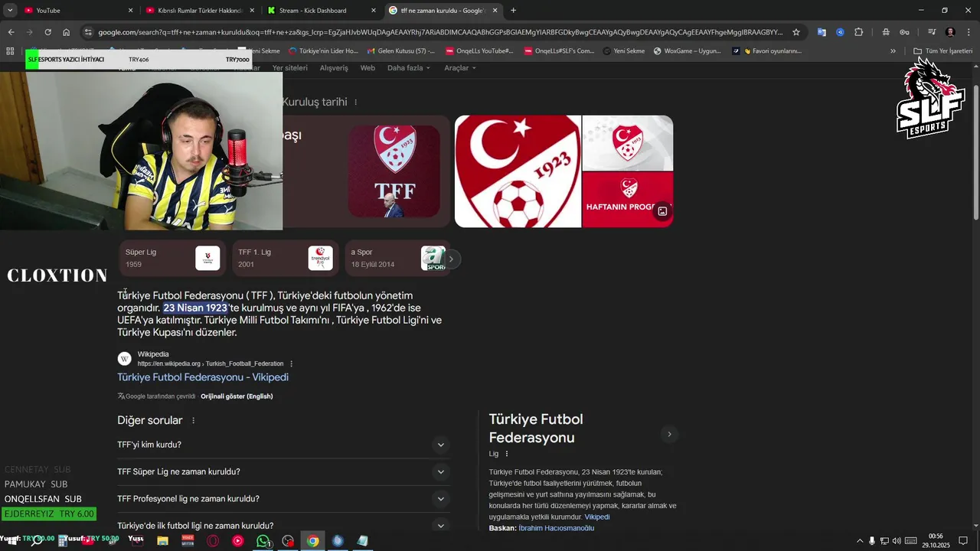This screenshot has width=980, height=551.
Task: Expand Türkiye'de ilk futbol ligi question
Action: (284, 525)
